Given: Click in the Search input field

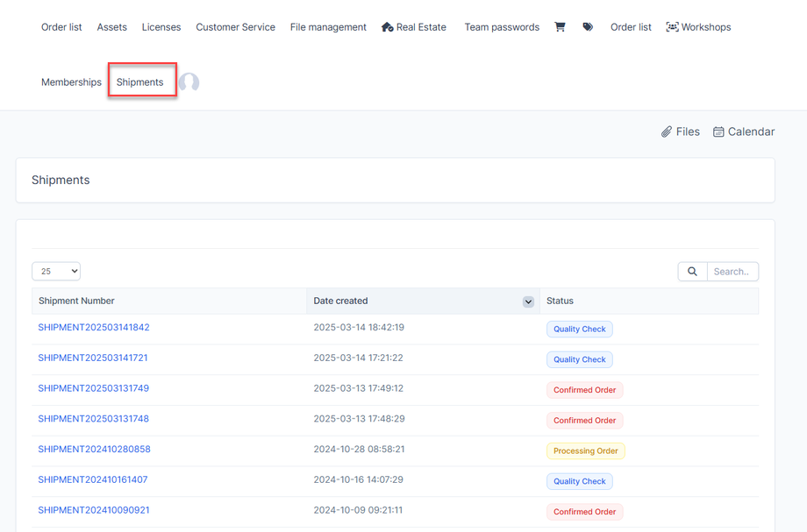Looking at the screenshot, I should 732,272.
